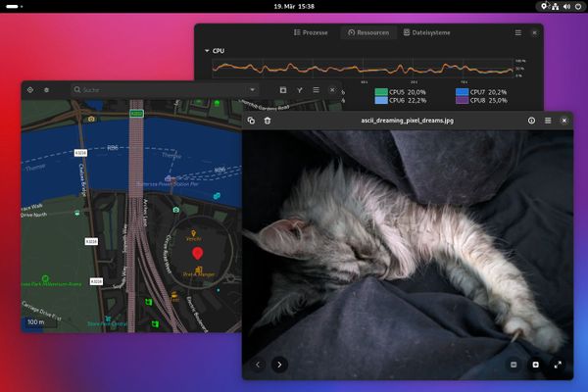Click the Suche search field

(147, 89)
